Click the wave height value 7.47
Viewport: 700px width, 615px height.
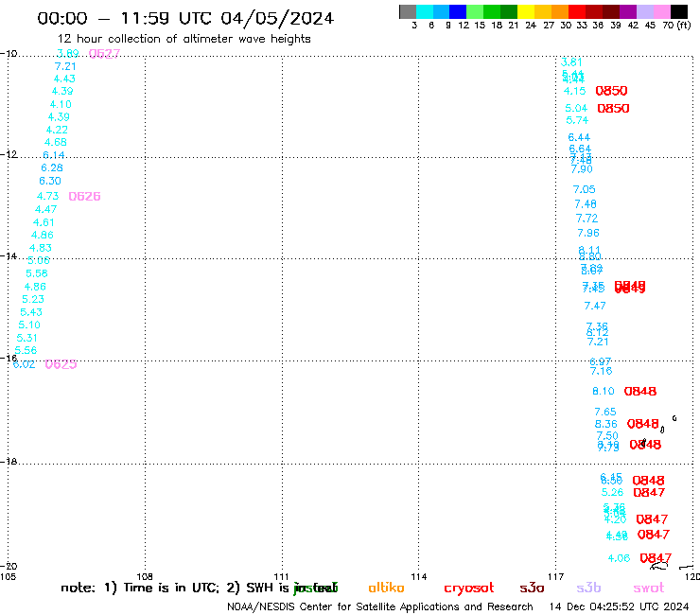point(595,306)
